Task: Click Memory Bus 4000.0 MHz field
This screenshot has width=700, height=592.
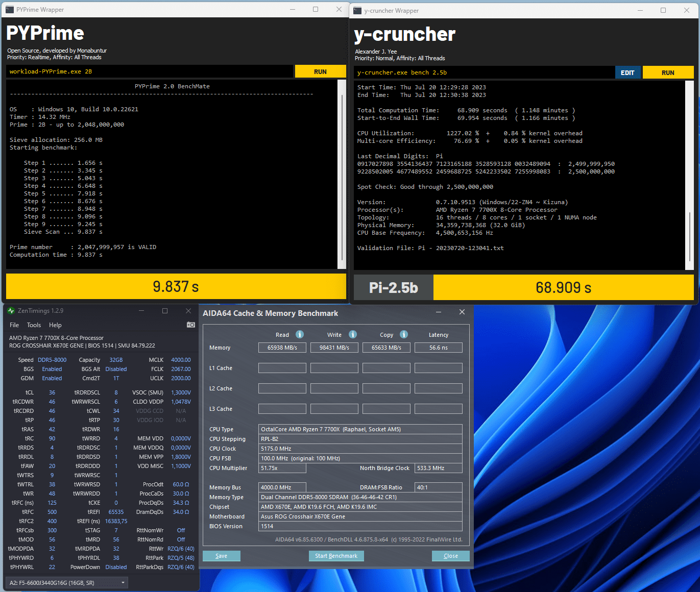Action: coord(282,487)
